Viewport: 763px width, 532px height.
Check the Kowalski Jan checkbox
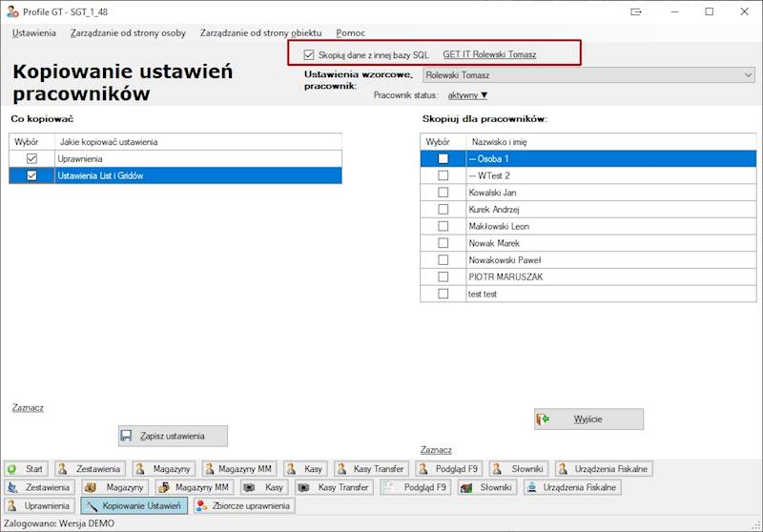(x=443, y=193)
